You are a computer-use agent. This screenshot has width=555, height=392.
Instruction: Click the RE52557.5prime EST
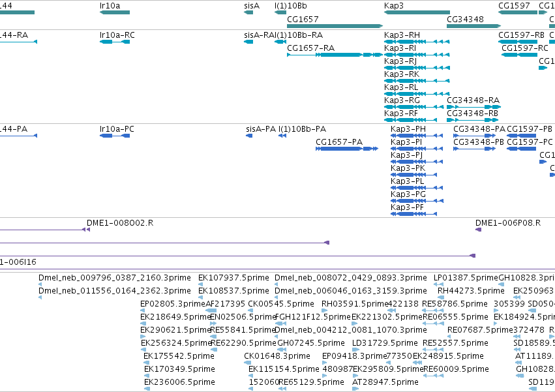[x=433, y=350]
